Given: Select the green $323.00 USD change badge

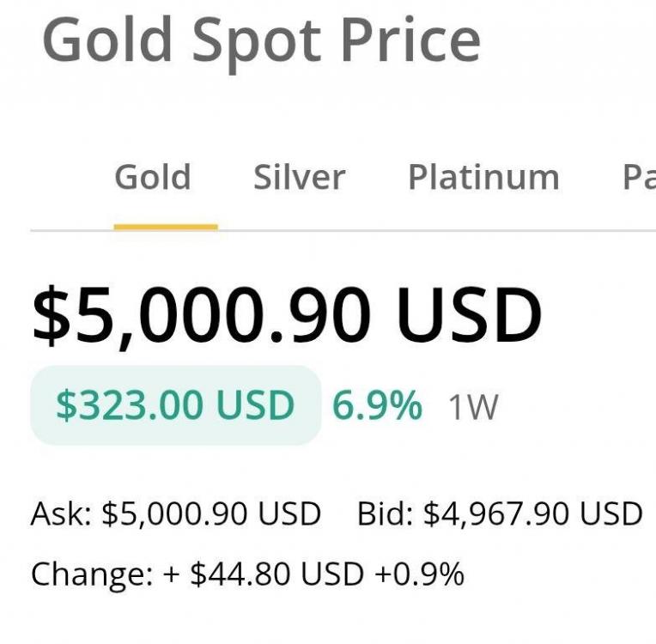Looking at the screenshot, I should click(176, 404).
